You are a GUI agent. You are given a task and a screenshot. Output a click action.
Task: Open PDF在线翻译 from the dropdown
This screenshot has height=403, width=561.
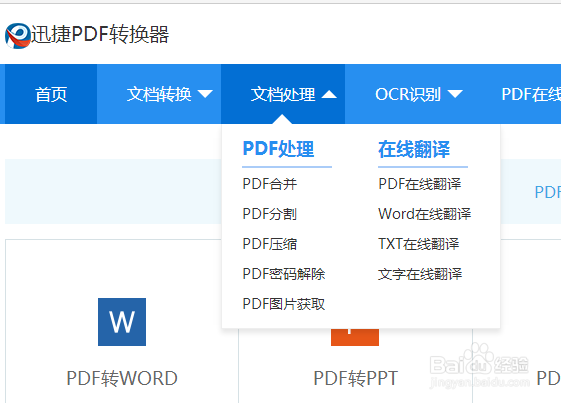420,184
